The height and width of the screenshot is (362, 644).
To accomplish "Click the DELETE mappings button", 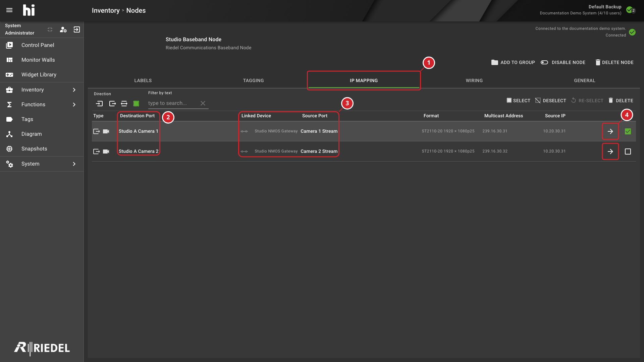I will [621, 101].
